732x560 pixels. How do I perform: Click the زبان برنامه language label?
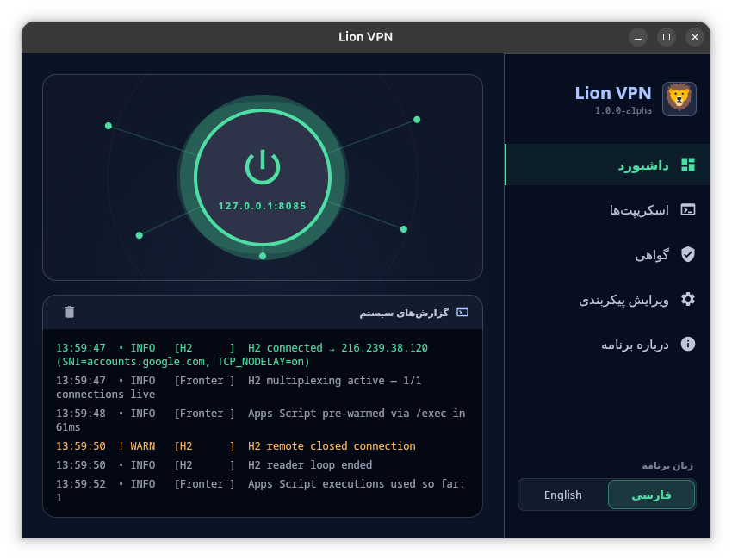(667, 465)
